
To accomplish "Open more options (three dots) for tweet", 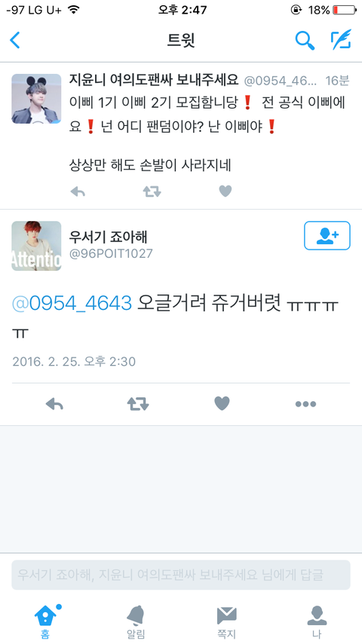I will point(305,404).
